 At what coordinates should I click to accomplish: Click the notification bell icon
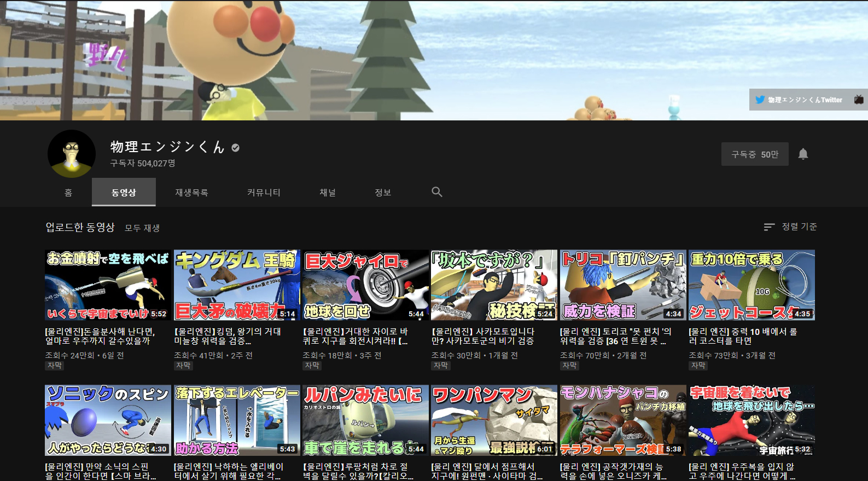click(x=803, y=154)
